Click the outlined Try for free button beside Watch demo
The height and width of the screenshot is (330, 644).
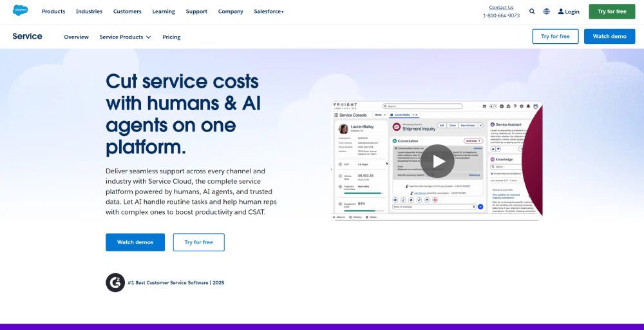point(555,36)
